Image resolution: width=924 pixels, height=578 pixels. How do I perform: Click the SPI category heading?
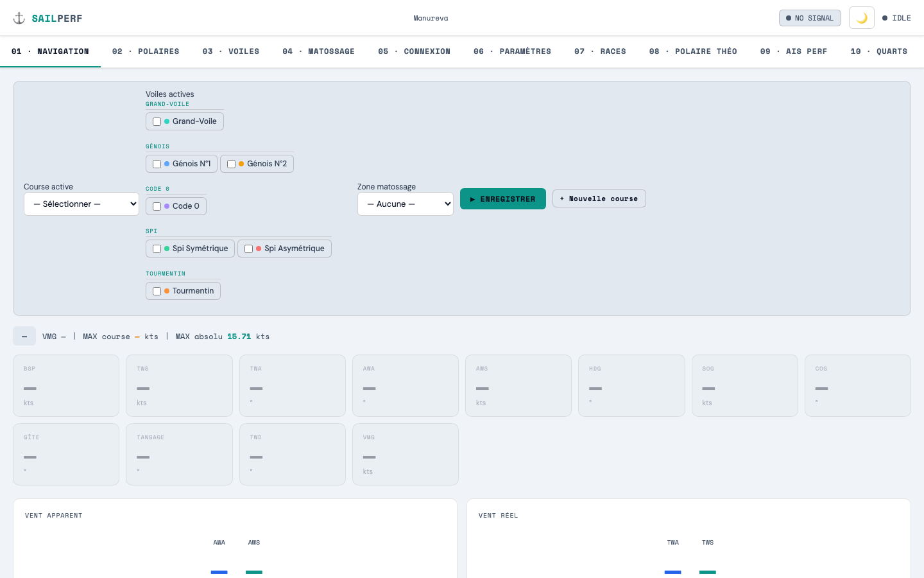[151, 231]
